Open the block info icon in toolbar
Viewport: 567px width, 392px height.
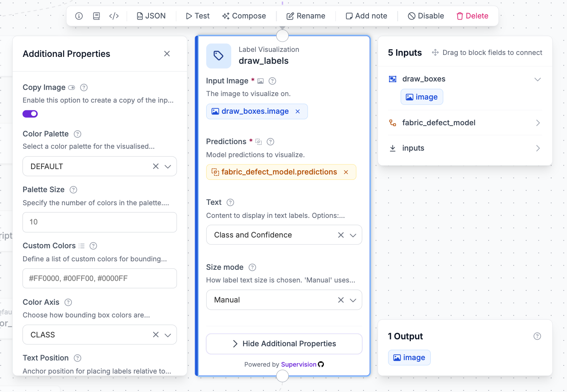tap(79, 16)
